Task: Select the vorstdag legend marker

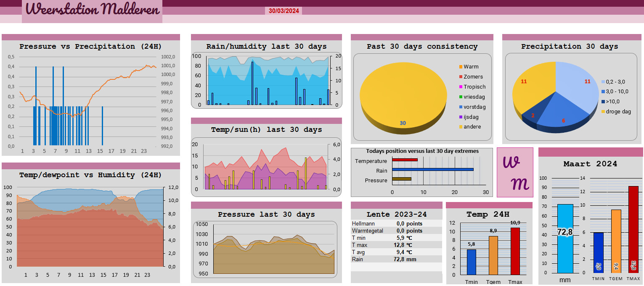Action: pyautogui.click(x=461, y=107)
